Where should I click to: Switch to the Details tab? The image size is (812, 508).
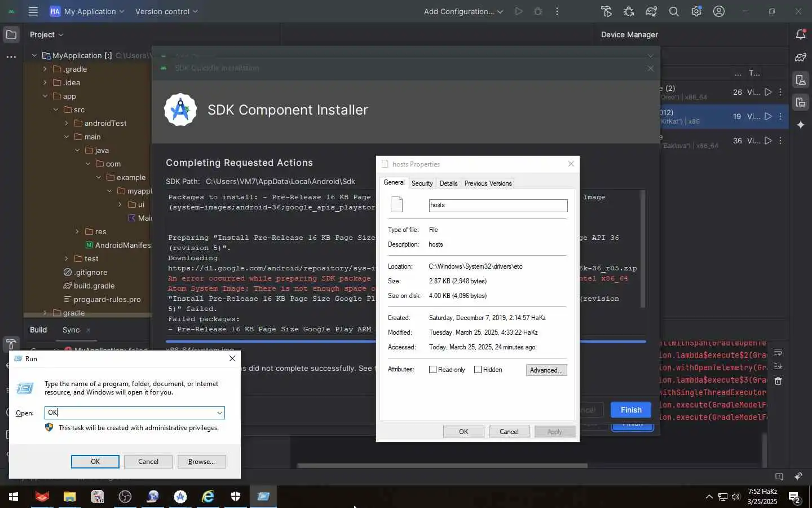pos(448,183)
